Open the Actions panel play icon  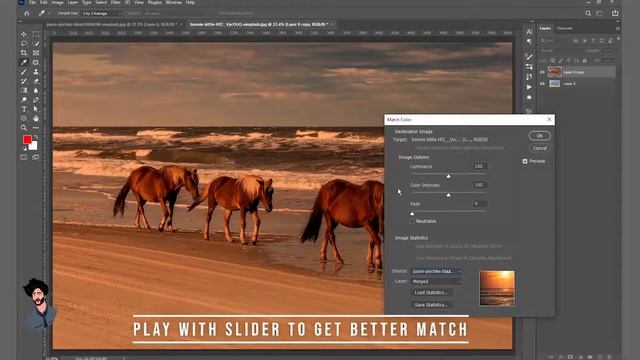[x=529, y=87]
